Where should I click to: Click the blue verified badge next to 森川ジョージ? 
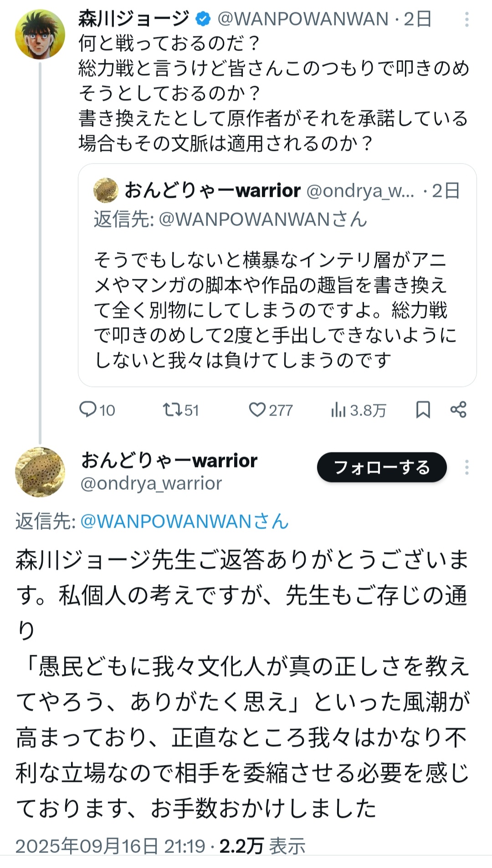coord(203,19)
